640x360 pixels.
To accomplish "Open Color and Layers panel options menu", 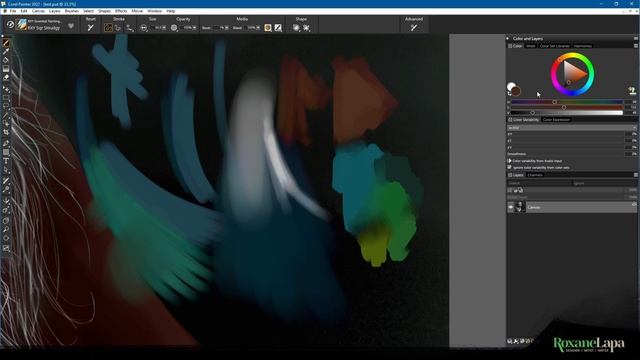I will (x=636, y=38).
